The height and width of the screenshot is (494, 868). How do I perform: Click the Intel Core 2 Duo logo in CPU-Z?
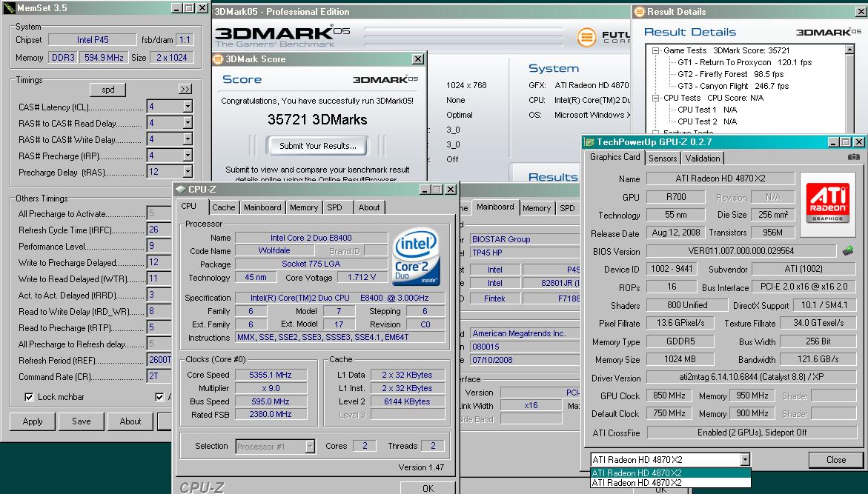point(416,256)
